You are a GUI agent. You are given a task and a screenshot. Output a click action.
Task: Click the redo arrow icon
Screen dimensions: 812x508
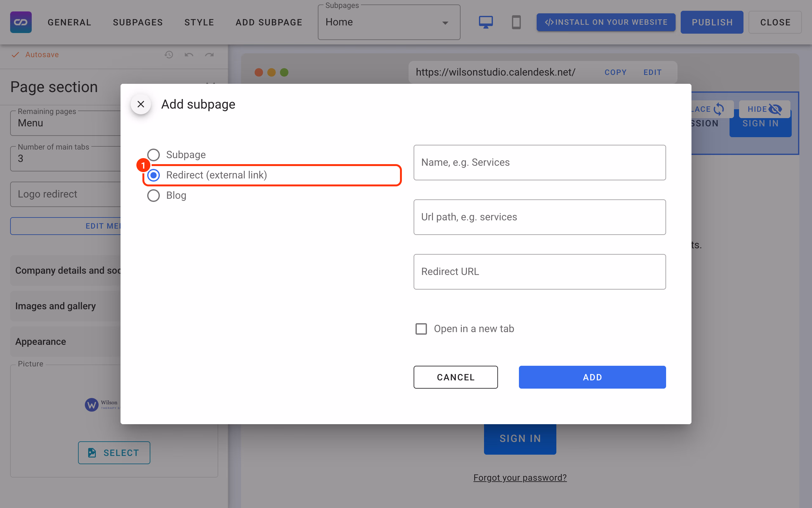point(209,54)
